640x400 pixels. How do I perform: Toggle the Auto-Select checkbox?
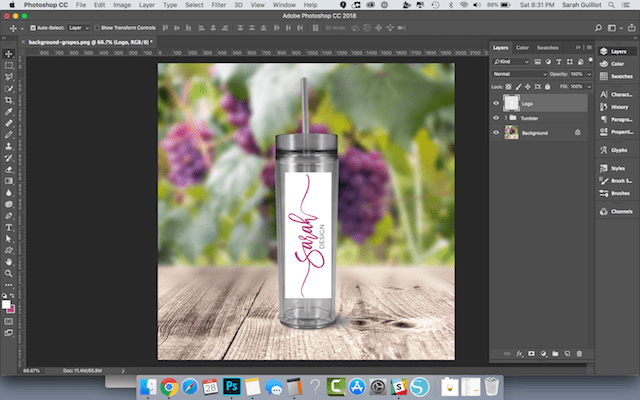(x=32, y=28)
